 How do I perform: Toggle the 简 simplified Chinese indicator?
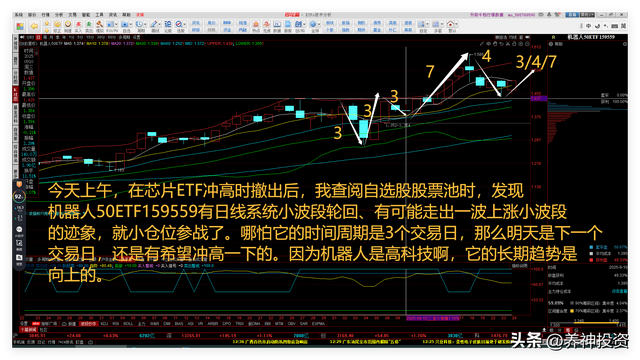[x=623, y=26]
